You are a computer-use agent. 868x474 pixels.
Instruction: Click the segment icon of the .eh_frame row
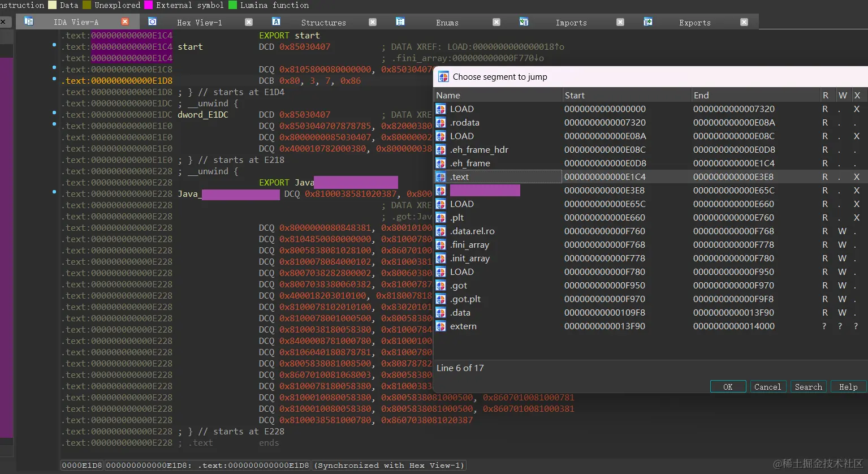point(441,163)
